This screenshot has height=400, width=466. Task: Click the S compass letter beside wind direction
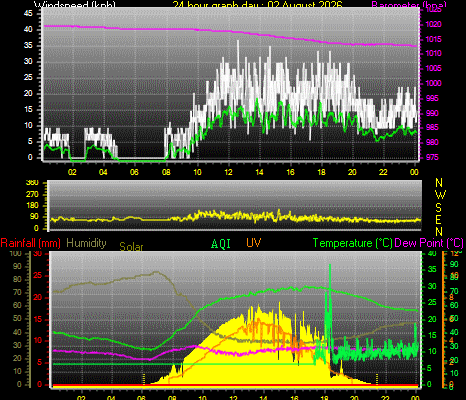(x=439, y=208)
